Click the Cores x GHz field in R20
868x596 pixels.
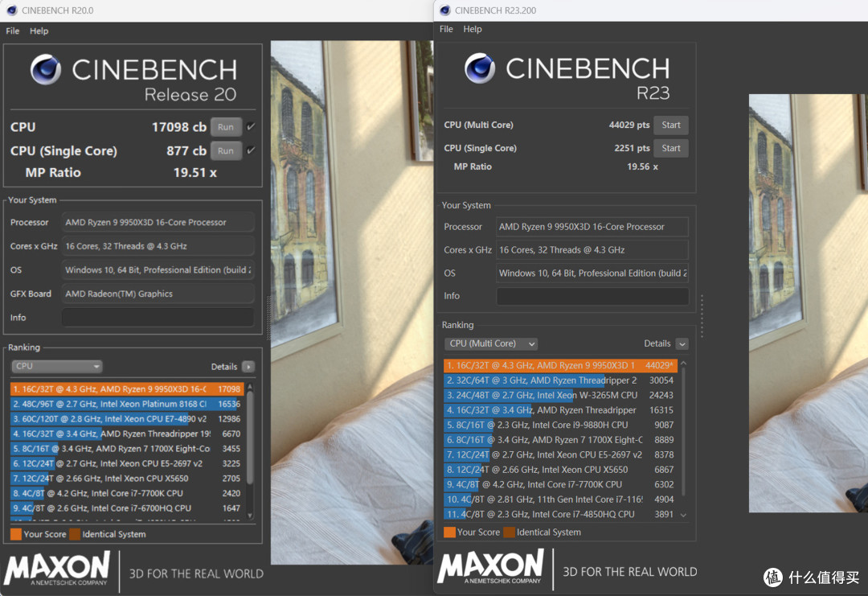158,246
